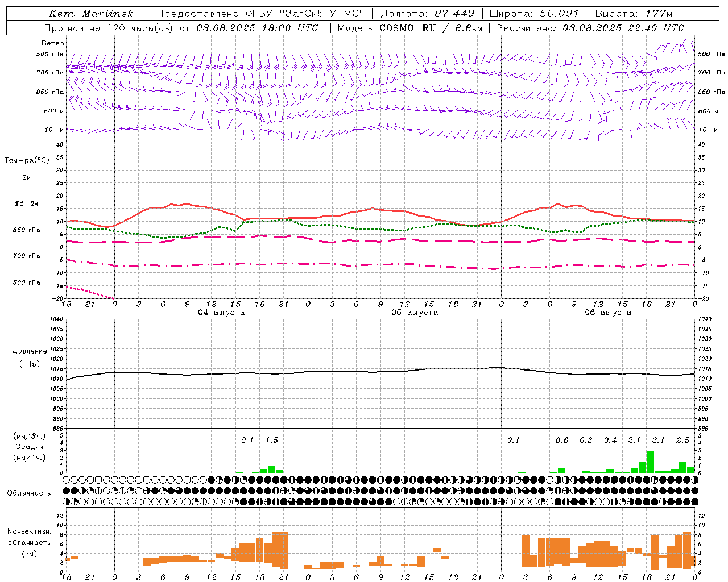The height and width of the screenshot is (582, 728).
Task: Click the forecast start "03.08.2025 18:00 UTC" text
Action: click(257, 28)
